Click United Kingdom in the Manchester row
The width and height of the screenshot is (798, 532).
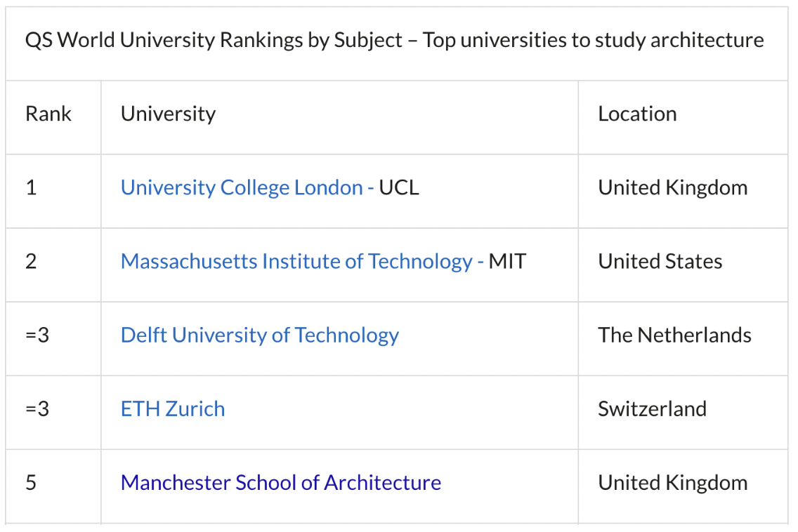(673, 483)
